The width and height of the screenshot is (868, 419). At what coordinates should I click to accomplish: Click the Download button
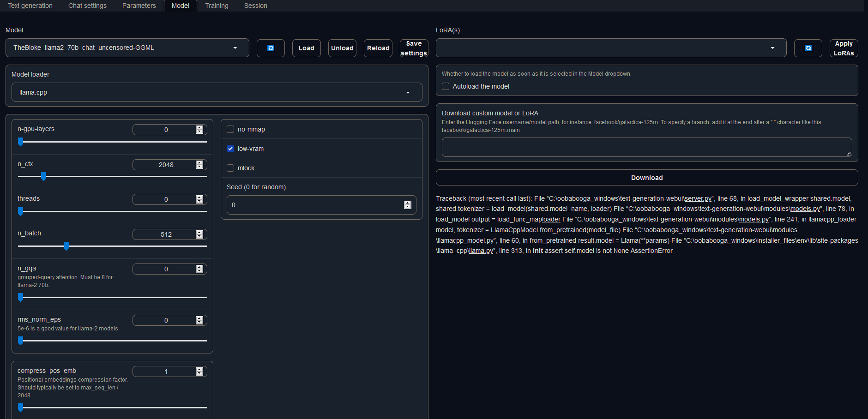pyautogui.click(x=646, y=177)
